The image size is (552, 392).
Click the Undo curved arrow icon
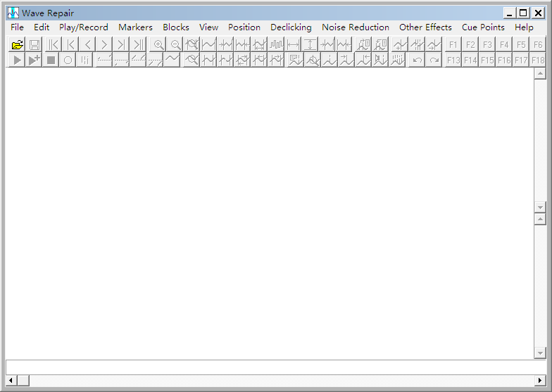(417, 60)
